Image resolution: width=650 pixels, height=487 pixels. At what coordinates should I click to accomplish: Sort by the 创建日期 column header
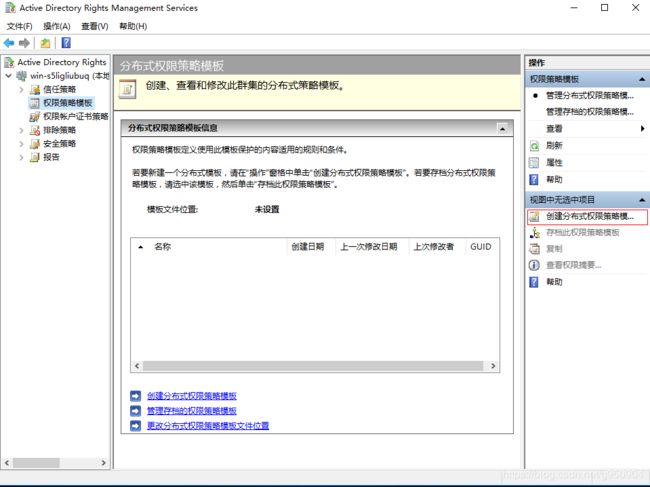[x=307, y=247]
